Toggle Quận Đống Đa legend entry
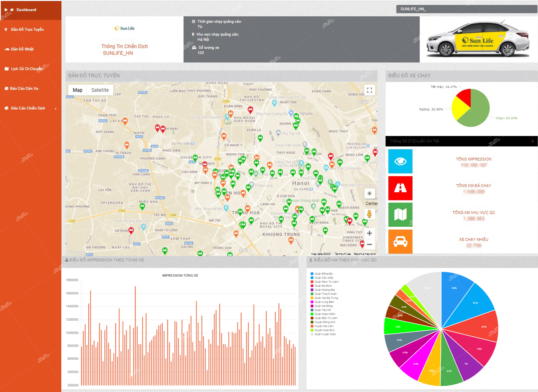This screenshot has height=392, width=538. [x=323, y=274]
